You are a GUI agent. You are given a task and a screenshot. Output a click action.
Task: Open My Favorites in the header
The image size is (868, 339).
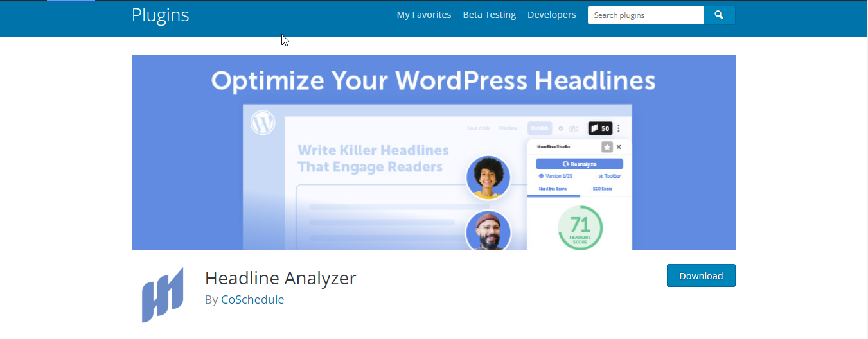click(424, 15)
